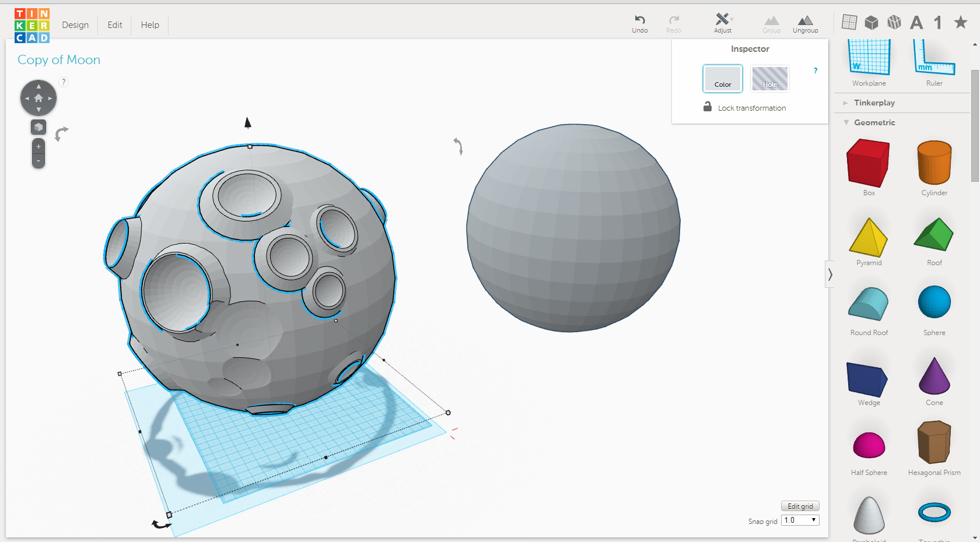980x542 pixels.
Task: Open the Inspector help question mark
Action: coord(815,71)
